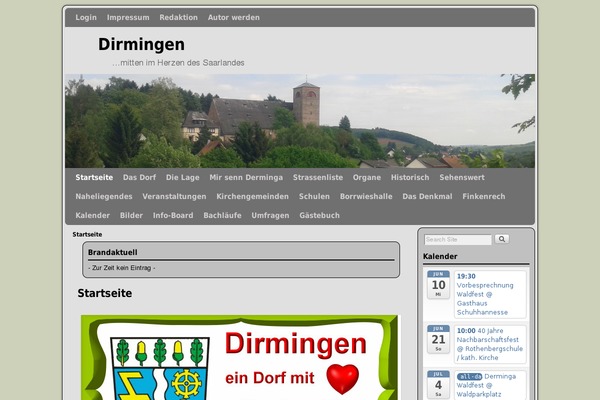Open the Die Lage menu item
The height and width of the screenshot is (400, 600).
pyautogui.click(x=183, y=177)
